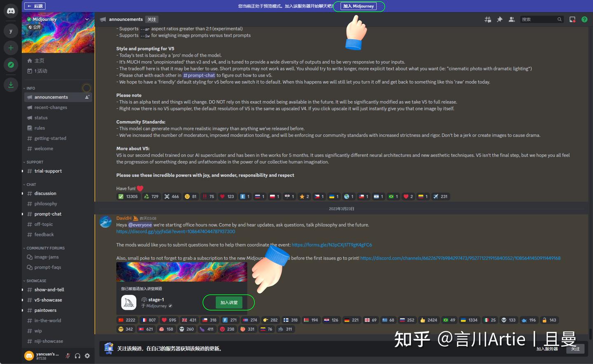Open the rules channel
Viewport: 593px width, 364px height.
point(58,128)
